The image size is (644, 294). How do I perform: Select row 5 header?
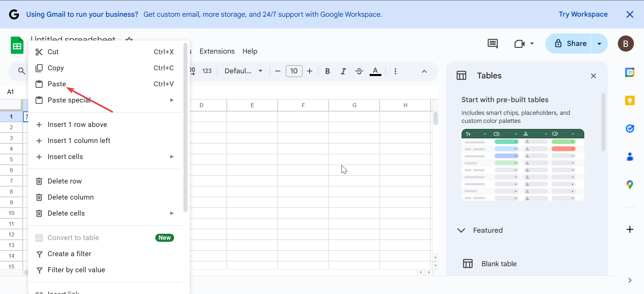pyautogui.click(x=11, y=159)
